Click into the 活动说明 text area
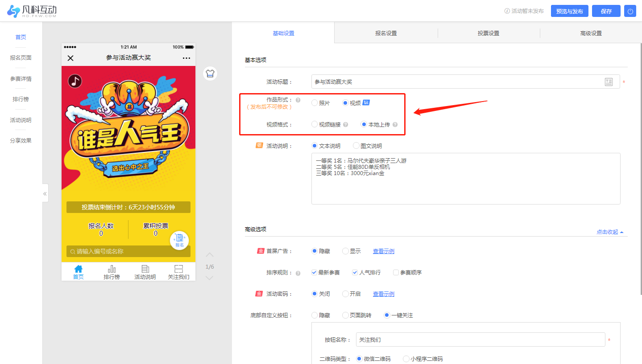This screenshot has width=642, height=364. coord(466,179)
